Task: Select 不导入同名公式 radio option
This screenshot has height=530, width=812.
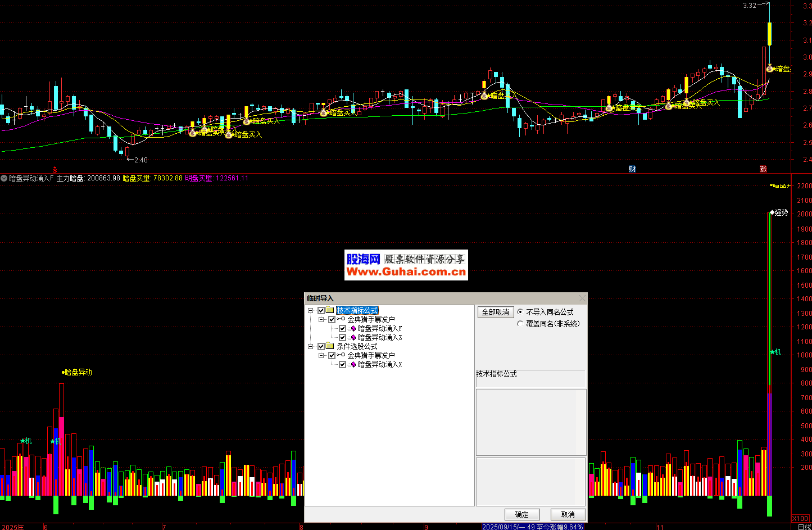Action: [520, 312]
